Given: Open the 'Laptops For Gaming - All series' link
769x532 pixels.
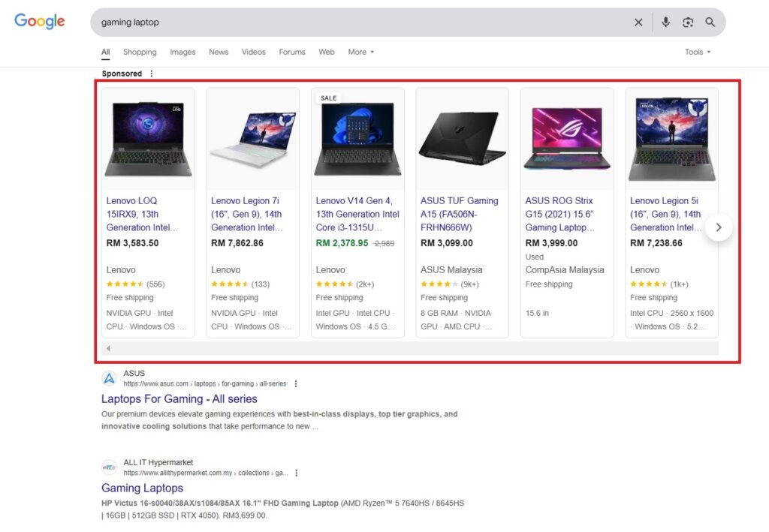Looking at the screenshot, I should click(179, 398).
